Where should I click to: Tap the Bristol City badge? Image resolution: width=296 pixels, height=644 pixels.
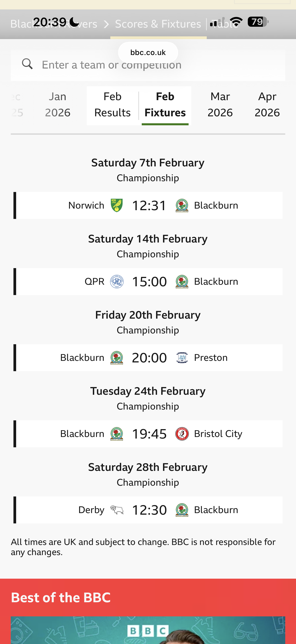click(182, 434)
